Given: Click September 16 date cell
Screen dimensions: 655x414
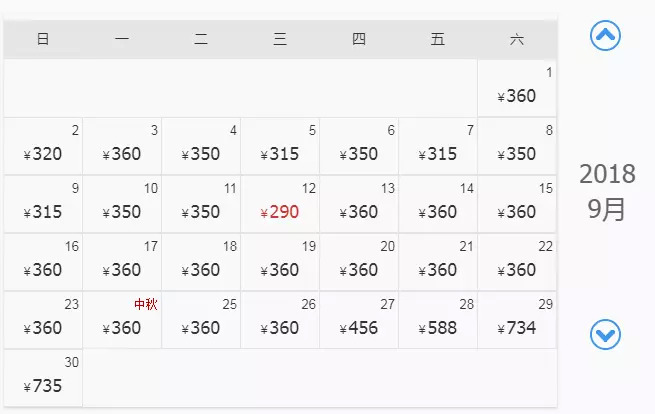Looking at the screenshot, I should point(43,262).
